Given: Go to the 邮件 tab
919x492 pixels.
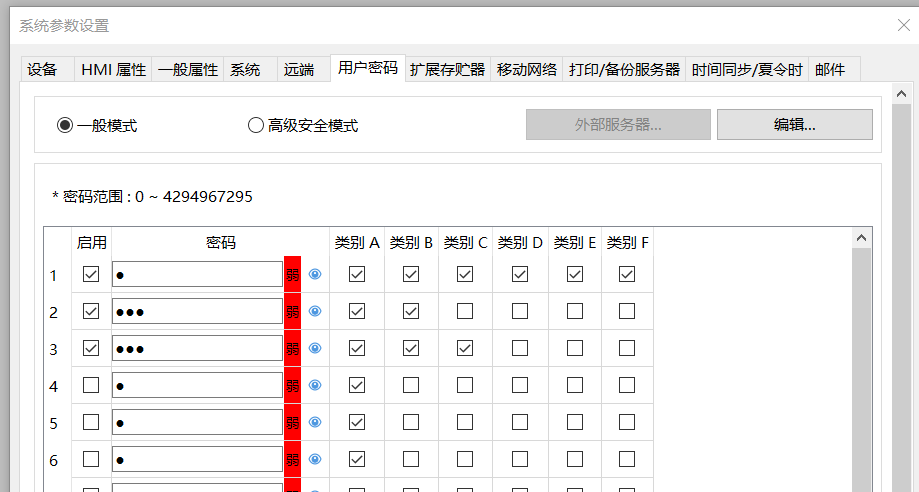Looking at the screenshot, I should [x=830, y=69].
